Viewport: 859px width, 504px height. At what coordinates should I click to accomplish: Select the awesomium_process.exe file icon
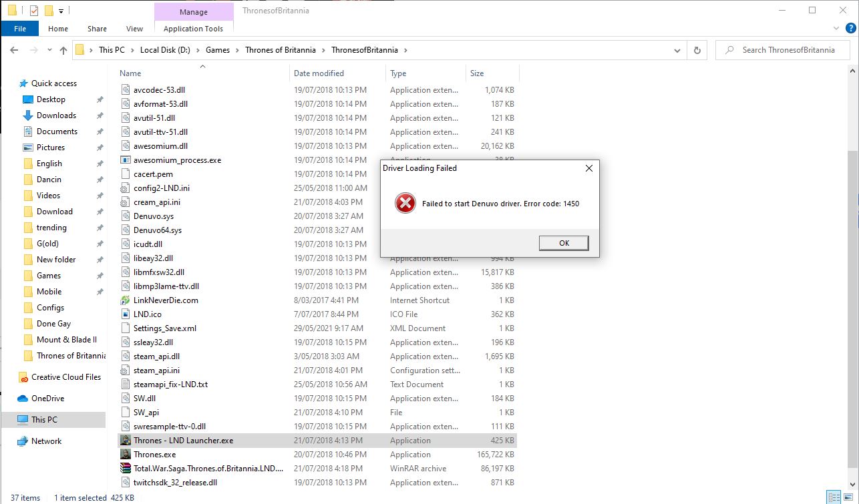(x=125, y=160)
